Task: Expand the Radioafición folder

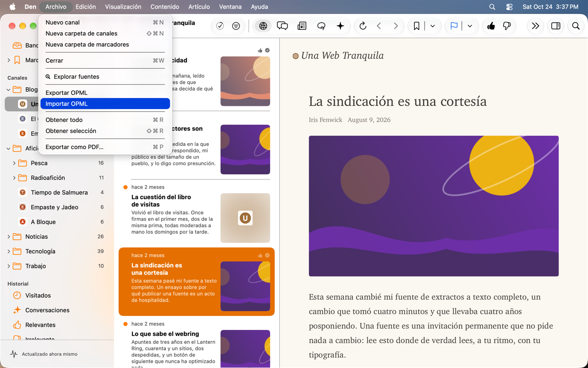Action: [x=14, y=178]
